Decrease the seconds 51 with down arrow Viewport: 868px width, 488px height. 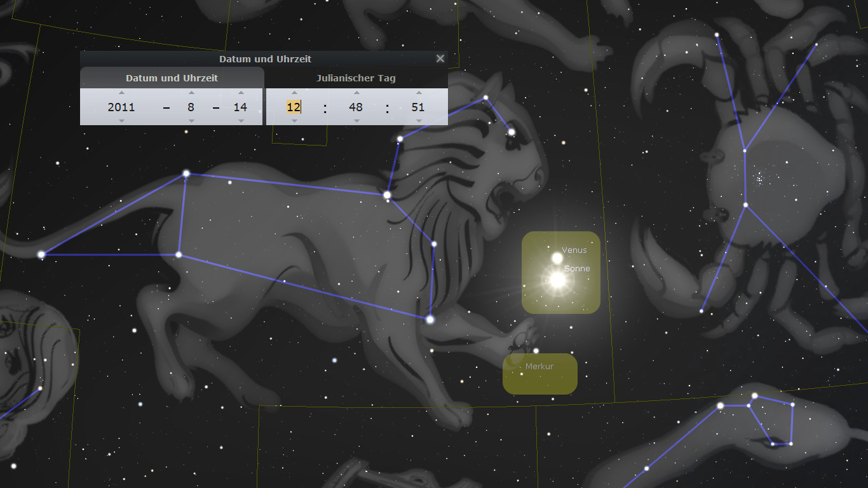click(x=419, y=121)
